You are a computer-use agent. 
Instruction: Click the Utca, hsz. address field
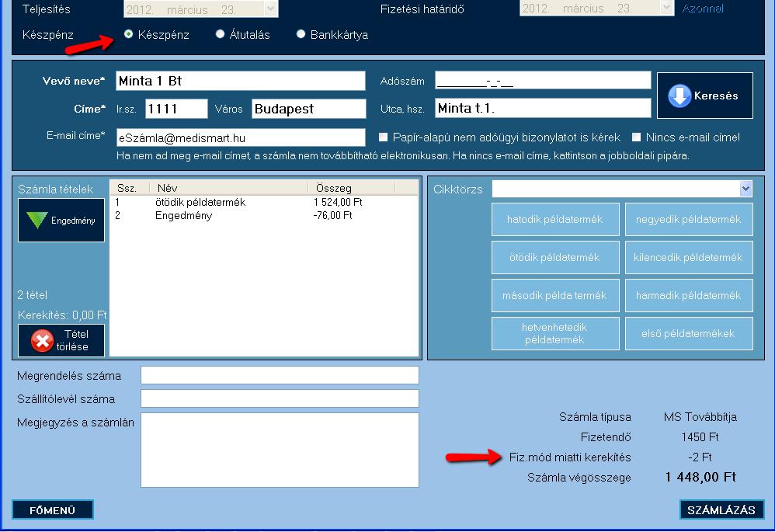(x=543, y=108)
